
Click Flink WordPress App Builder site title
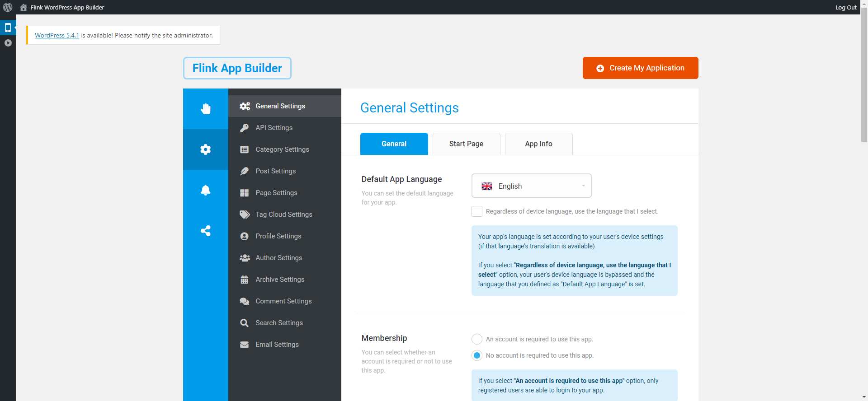[67, 7]
